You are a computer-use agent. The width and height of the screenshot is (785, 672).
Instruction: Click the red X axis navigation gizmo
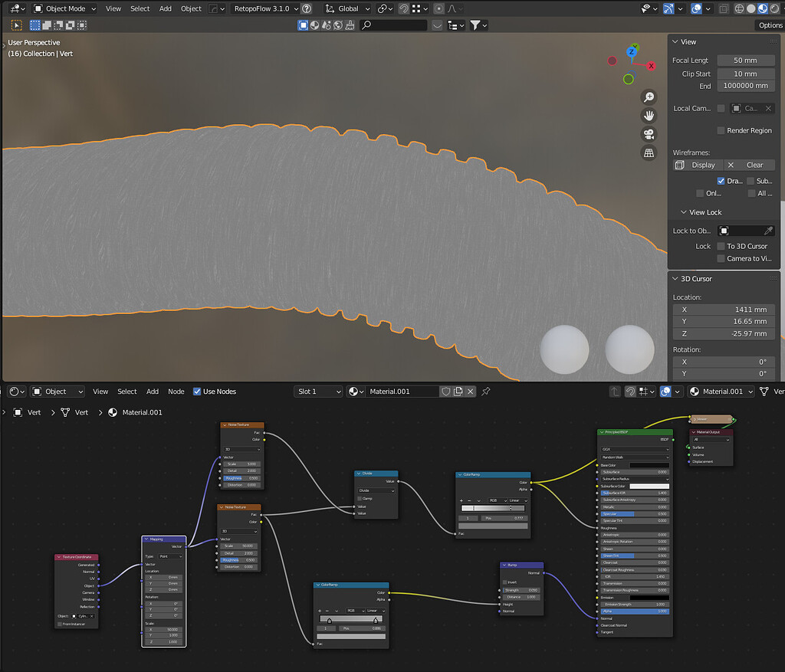(651, 66)
